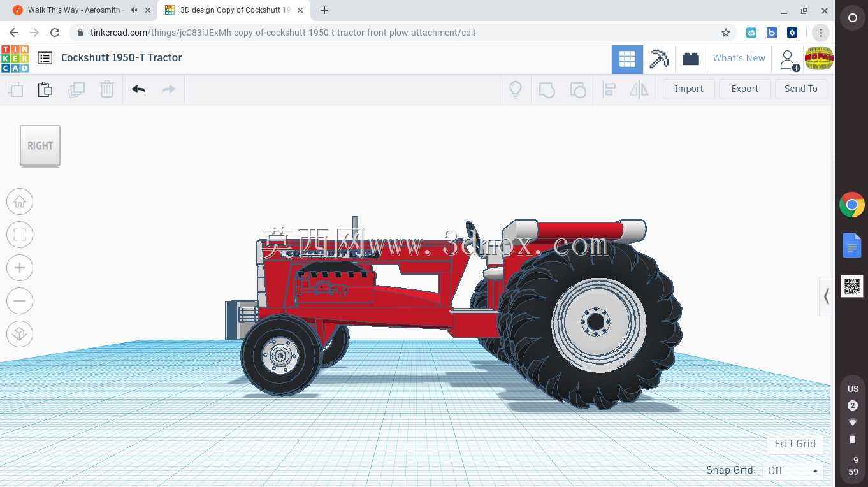Click the Mirror flip tool
The width and height of the screenshot is (868, 487).
pyautogui.click(x=639, y=89)
